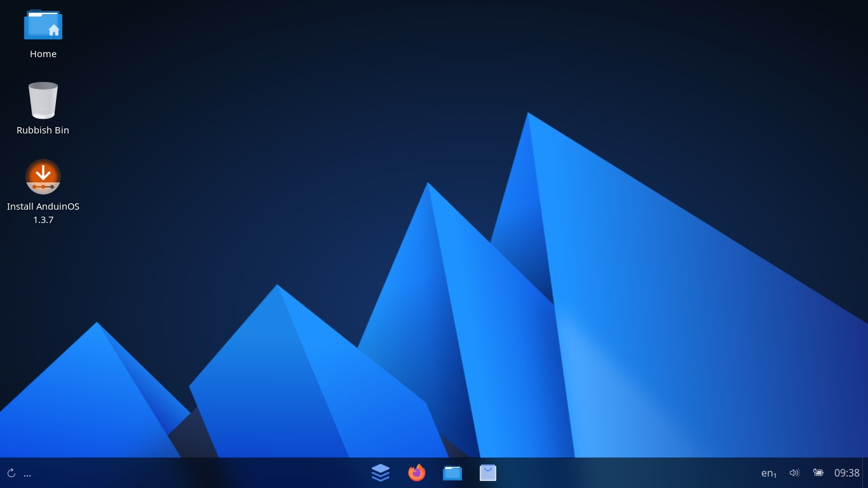Select the Install AnduinOS installer icon

coord(43,177)
